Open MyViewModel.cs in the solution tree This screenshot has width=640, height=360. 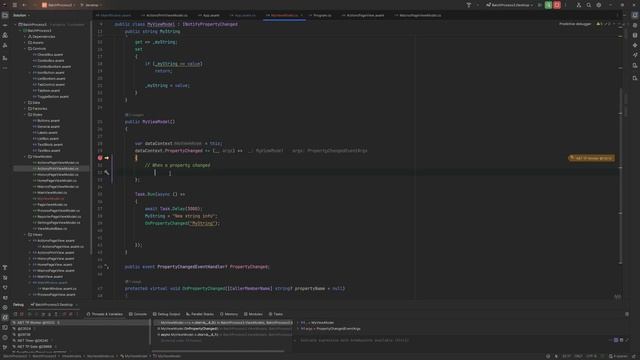pos(51,199)
